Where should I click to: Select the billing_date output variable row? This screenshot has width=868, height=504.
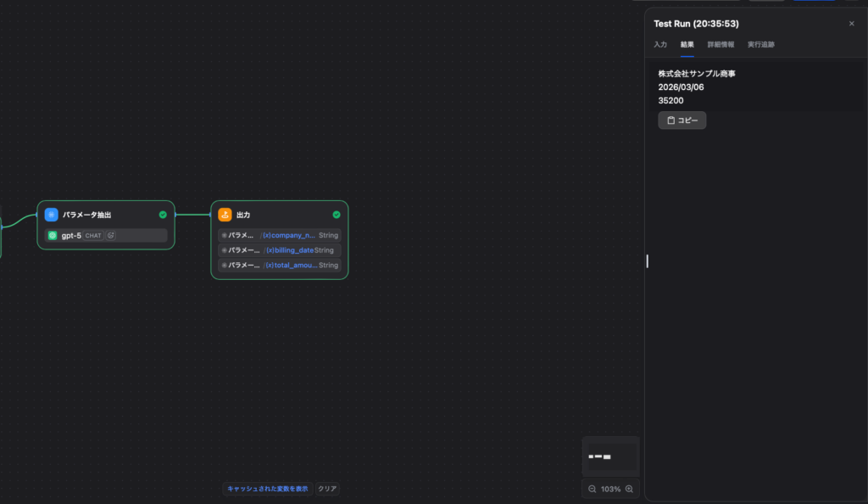pos(279,250)
